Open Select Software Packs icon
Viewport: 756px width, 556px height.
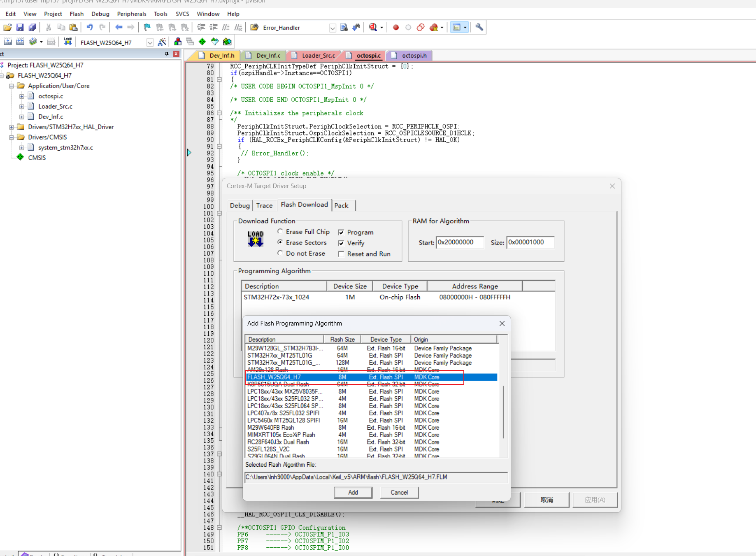coord(215,42)
